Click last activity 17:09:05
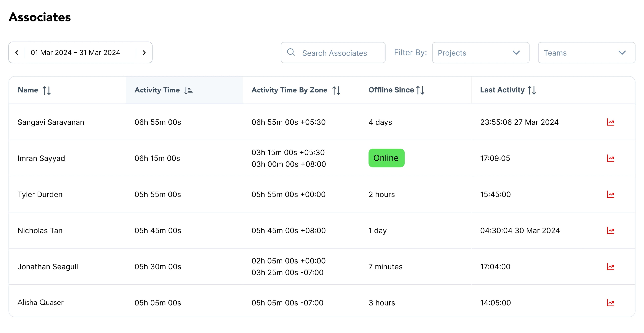This screenshot has width=644, height=333. [x=495, y=158]
